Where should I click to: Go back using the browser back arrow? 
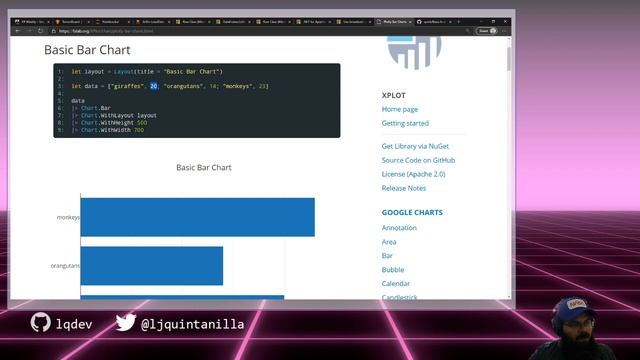click(x=18, y=31)
